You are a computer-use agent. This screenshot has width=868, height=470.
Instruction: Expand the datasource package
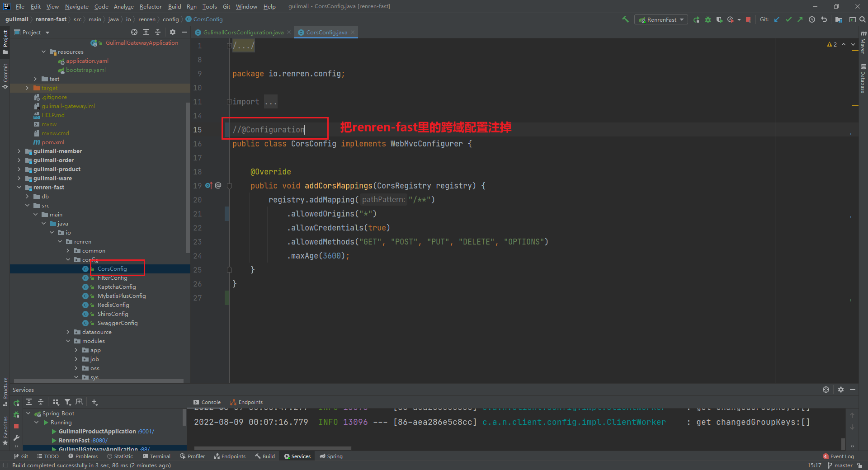(68, 332)
